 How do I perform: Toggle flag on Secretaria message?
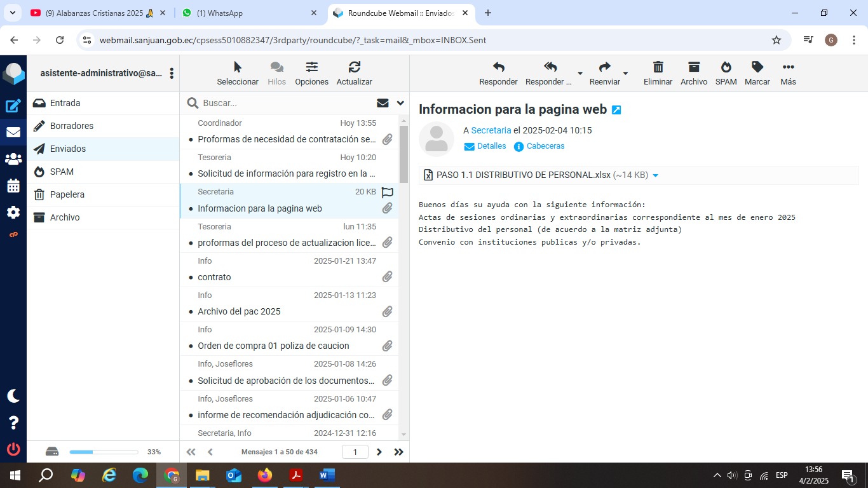click(387, 192)
